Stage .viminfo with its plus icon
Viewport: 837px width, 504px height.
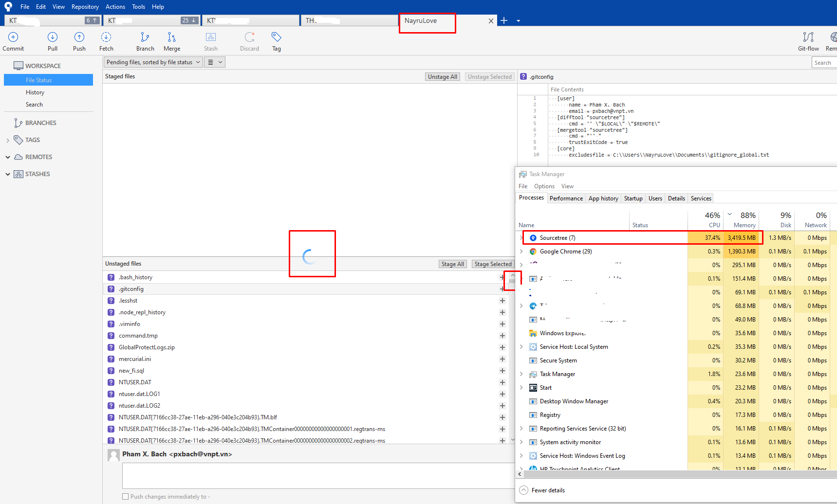tap(502, 324)
